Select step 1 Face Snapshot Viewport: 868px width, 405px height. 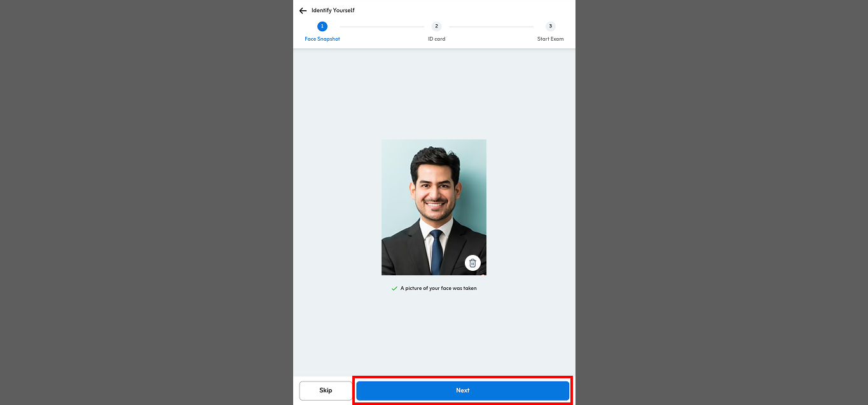(322, 31)
